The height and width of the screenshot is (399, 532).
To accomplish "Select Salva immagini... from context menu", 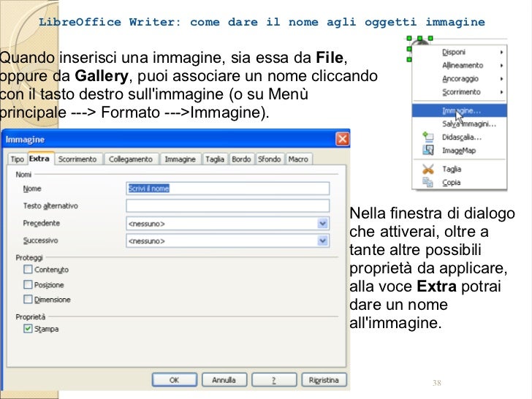I will 459,123.
